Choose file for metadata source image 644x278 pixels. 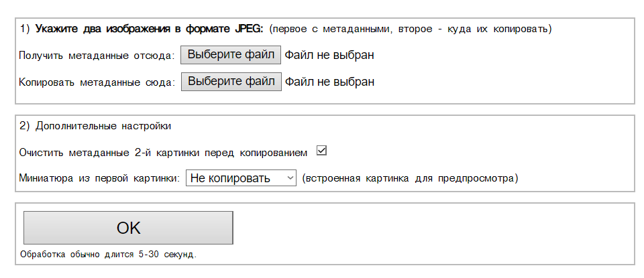pos(231,55)
